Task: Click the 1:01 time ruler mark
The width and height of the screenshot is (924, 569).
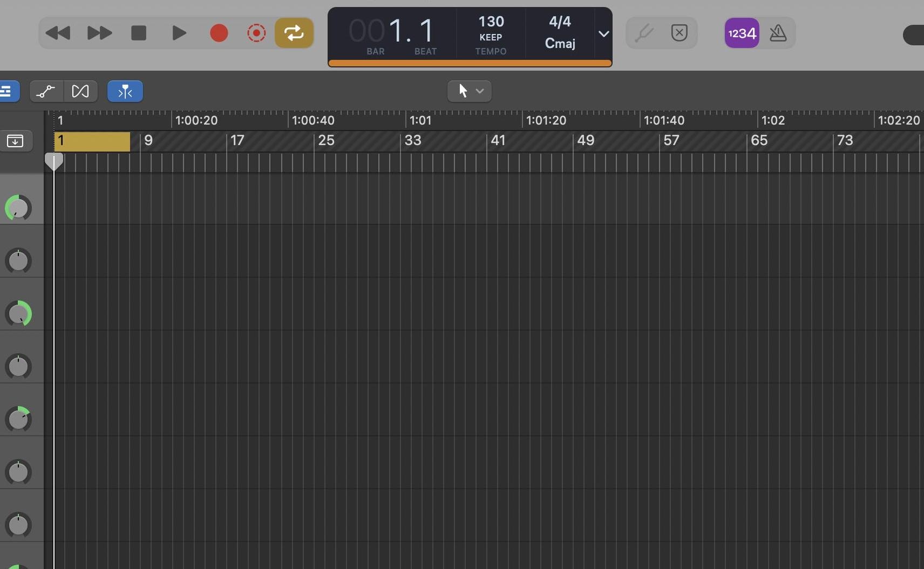Action: click(x=420, y=120)
